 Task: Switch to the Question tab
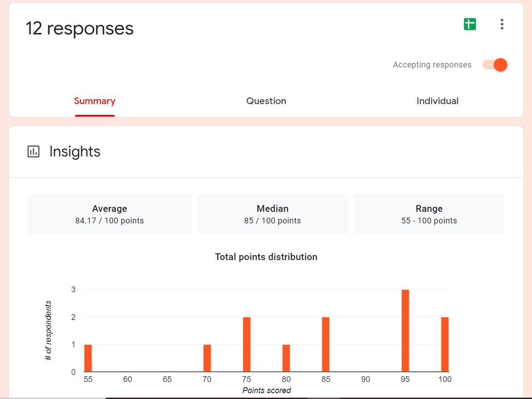click(x=266, y=101)
